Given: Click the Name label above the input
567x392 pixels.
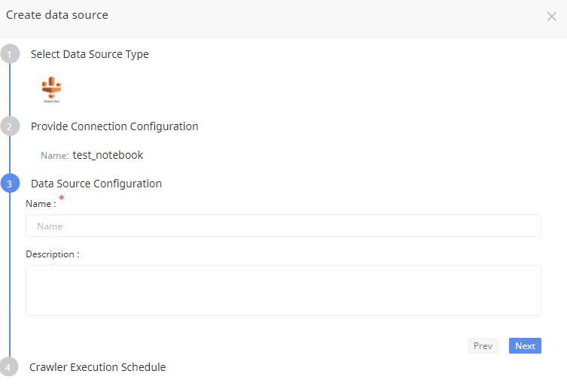Looking at the screenshot, I should 41,204.
